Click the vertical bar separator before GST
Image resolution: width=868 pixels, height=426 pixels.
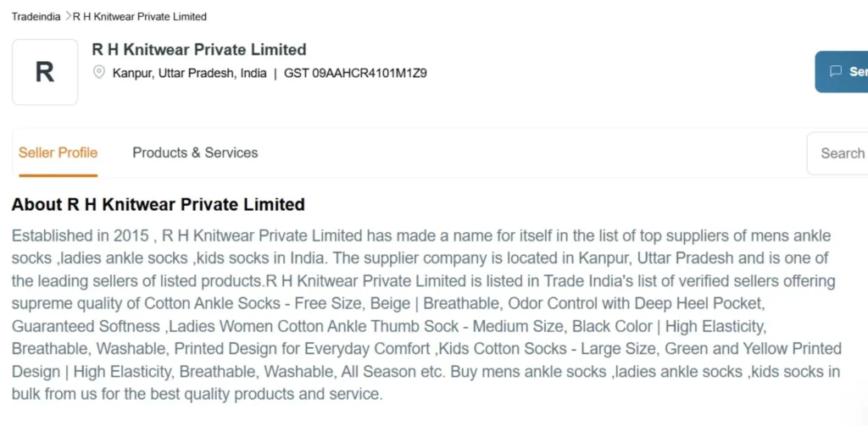275,73
